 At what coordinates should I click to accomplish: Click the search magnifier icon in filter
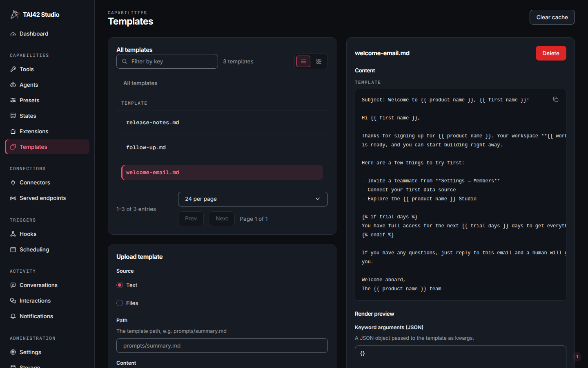tap(125, 61)
